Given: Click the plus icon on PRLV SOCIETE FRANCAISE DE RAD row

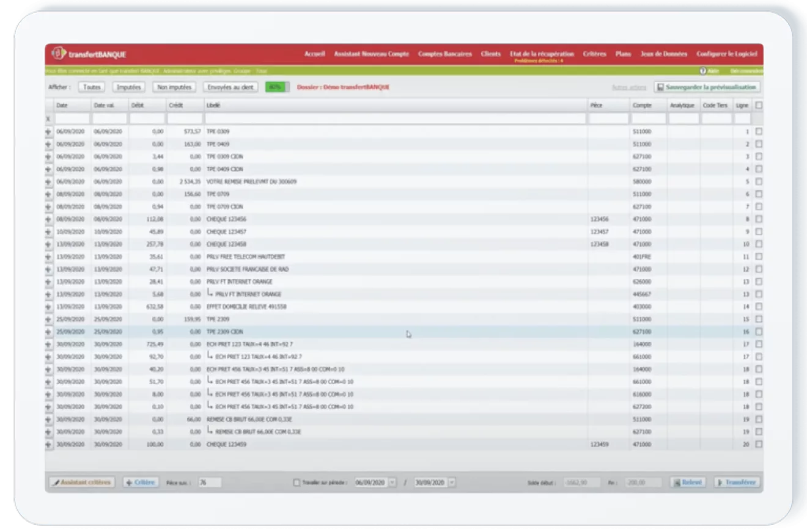Looking at the screenshot, I should tap(48, 269).
